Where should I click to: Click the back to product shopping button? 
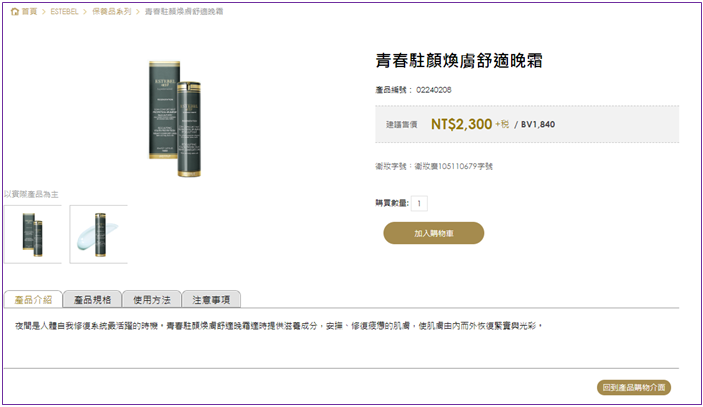tap(634, 387)
